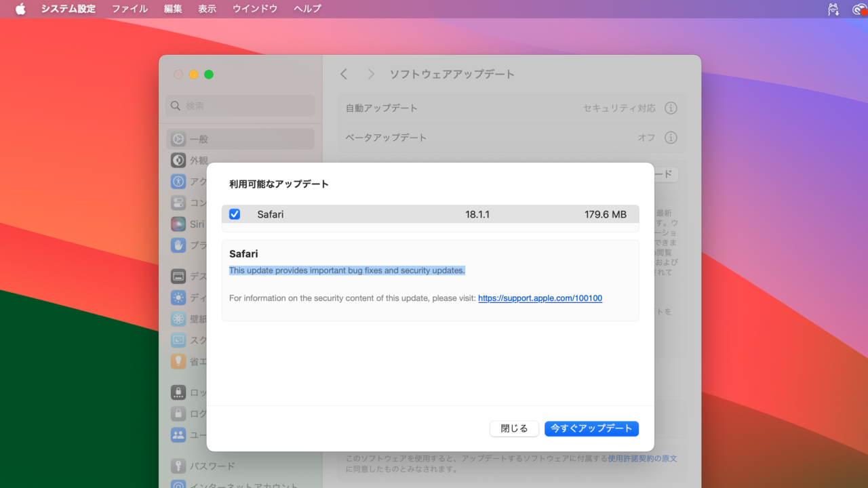The width and height of the screenshot is (868, 488).
Task: Click the 18.1.1 version value
Action: tap(477, 214)
